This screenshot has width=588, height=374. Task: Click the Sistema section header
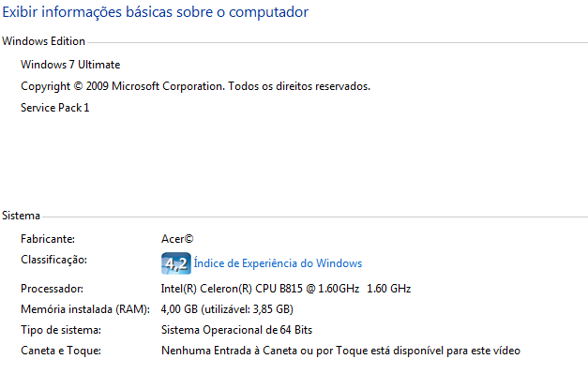[21, 216]
